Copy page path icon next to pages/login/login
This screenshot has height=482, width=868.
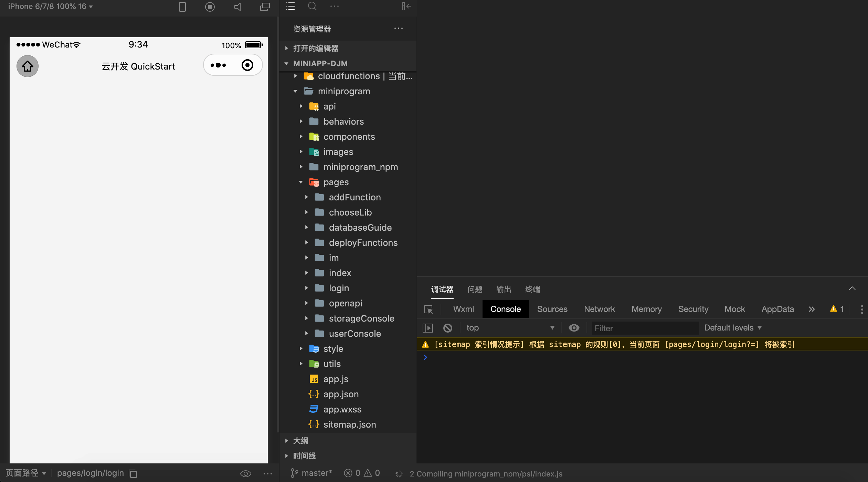click(x=133, y=474)
